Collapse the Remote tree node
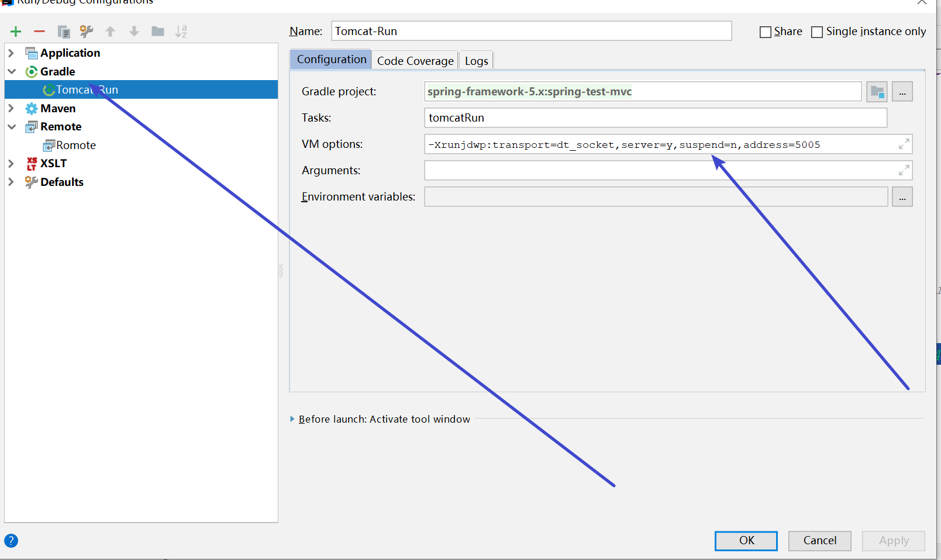The height and width of the screenshot is (560, 941). coord(12,127)
